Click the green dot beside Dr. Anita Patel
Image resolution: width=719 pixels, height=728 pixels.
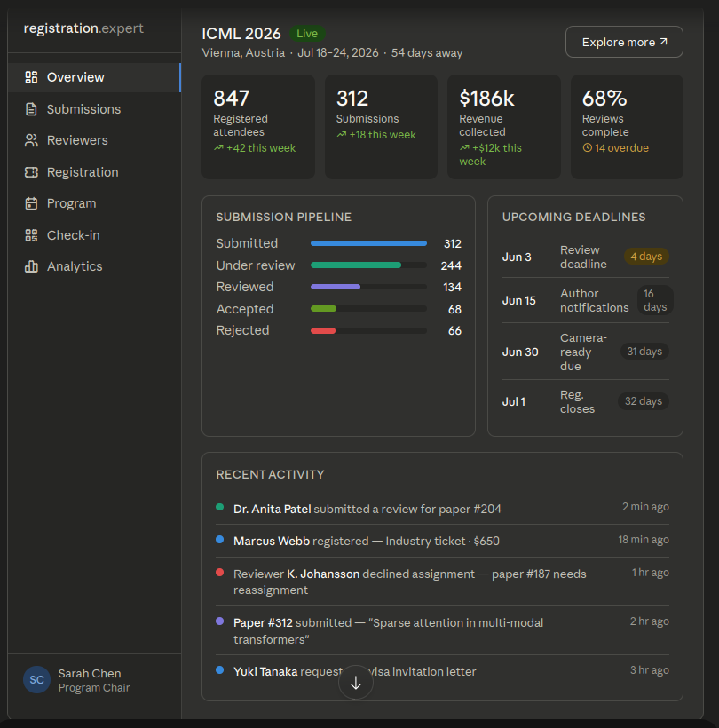pos(220,507)
